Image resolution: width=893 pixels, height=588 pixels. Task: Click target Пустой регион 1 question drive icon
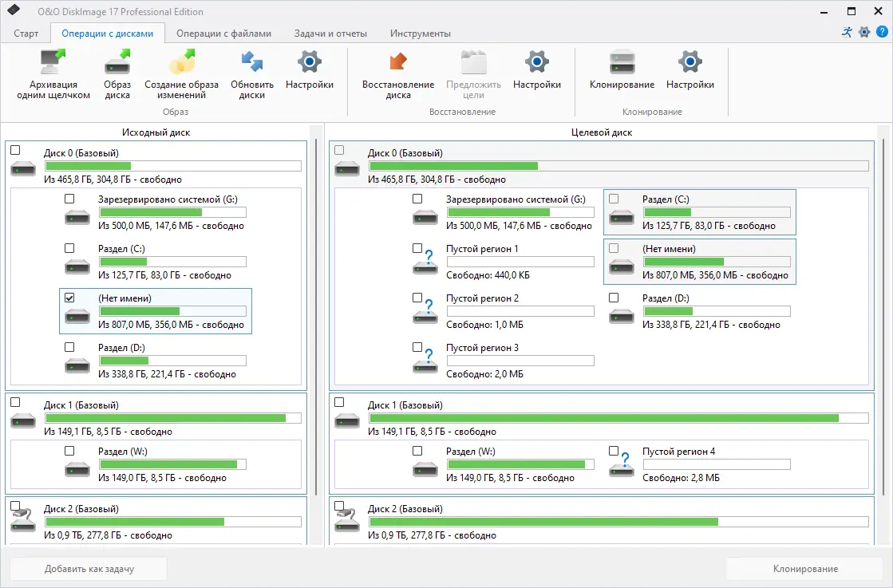tap(425, 262)
